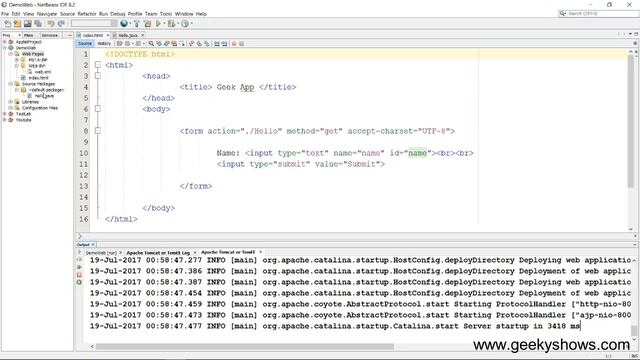The image size is (640, 360).
Task: Expand the TestLab project node
Action: click(5, 114)
